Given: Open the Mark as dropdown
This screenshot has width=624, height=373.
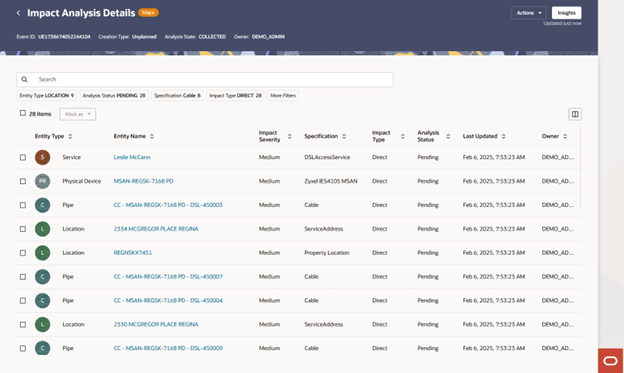Looking at the screenshot, I should pyautogui.click(x=78, y=114).
